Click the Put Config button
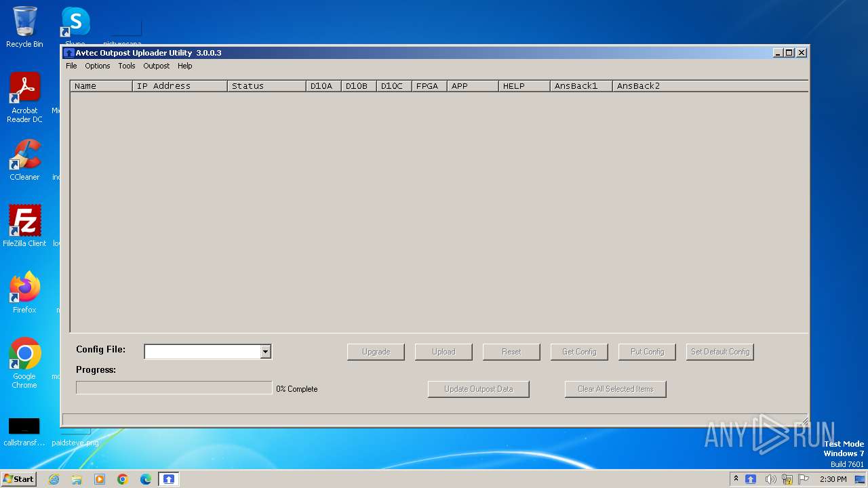The image size is (868, 488). (x=647, y=352)
